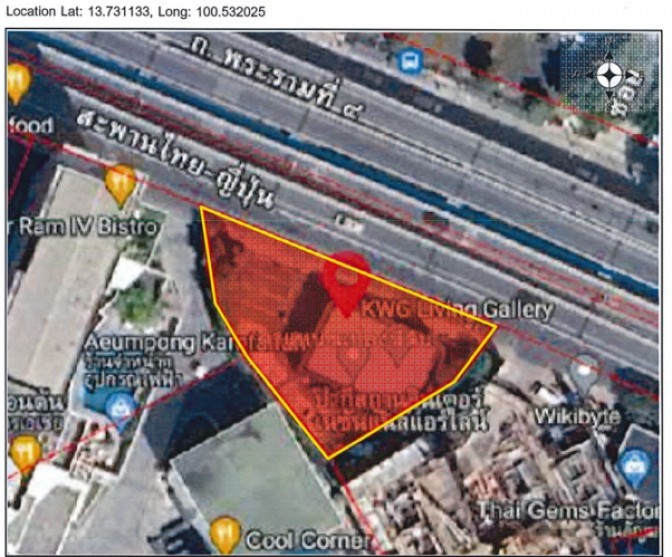672x557 pixels.
Task: Click the green rooftop building below the parcel
Action: pyautogui.click(x=250, y=470)
